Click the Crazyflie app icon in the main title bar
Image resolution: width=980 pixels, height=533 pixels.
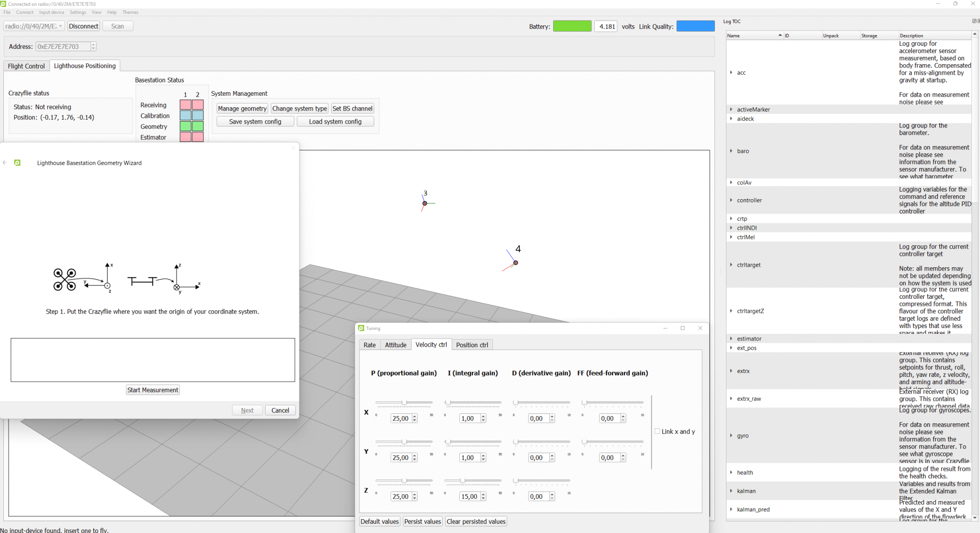pyautogui.click(x=4, y=4)
